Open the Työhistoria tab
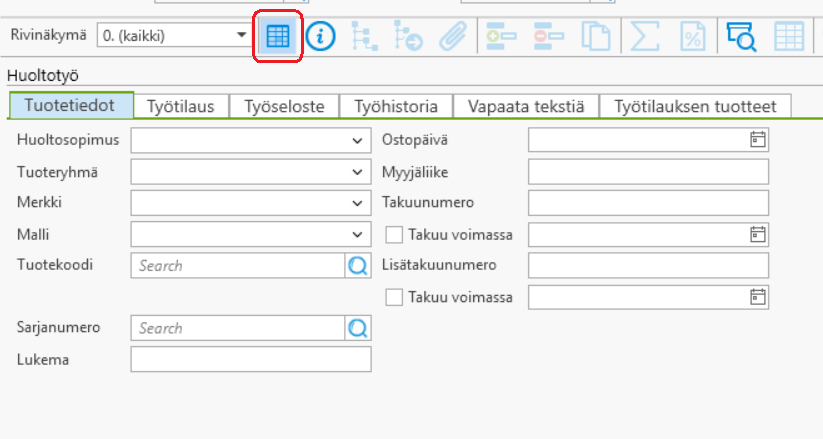This screenshot has height=439, width=823. tap(396, 106)
